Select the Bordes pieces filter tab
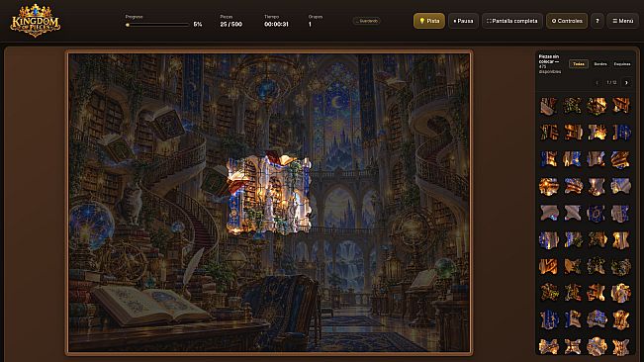This screenshot has height=362, width=644. tap(600, 64)
